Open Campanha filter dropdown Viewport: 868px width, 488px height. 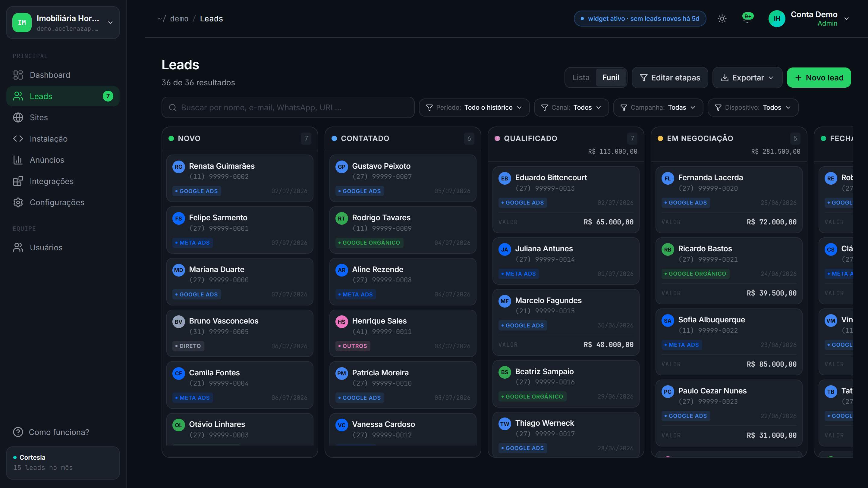coord(658,108)
